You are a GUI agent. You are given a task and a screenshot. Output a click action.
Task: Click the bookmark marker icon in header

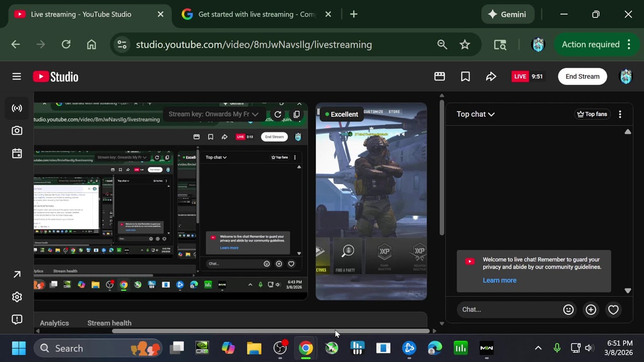click(465, 76)
